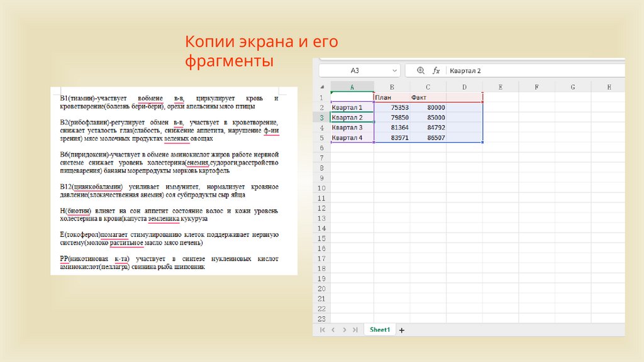Viewport: 644px width, 362px height.
Task: Jump to last sheet with navigation arrow
Action: tap(355, 330)
